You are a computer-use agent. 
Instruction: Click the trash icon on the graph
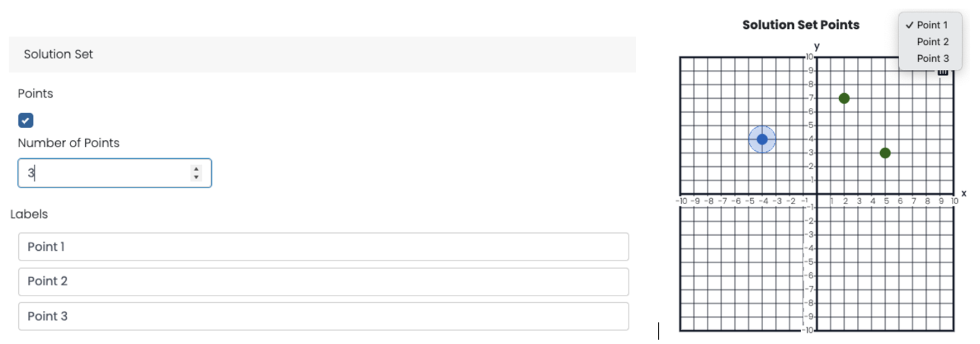[943, 72]
